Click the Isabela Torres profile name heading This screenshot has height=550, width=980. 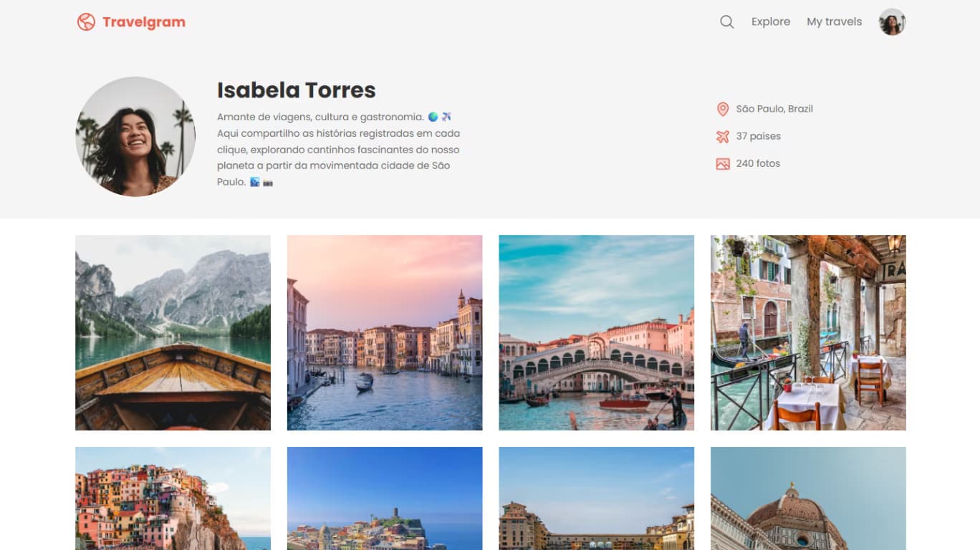tap(296, 90)
